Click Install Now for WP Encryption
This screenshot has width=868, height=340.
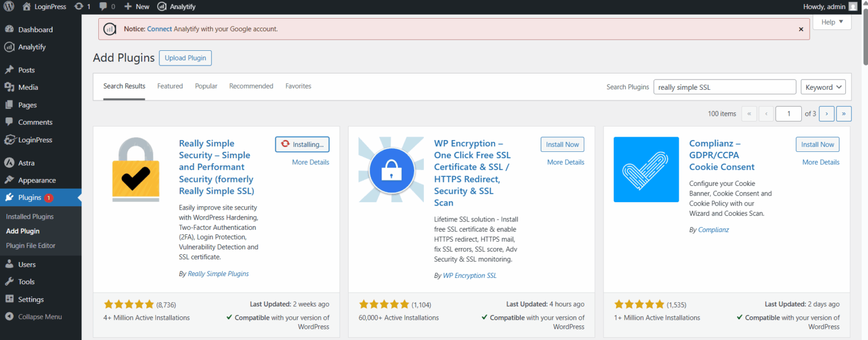click(562, 144)
